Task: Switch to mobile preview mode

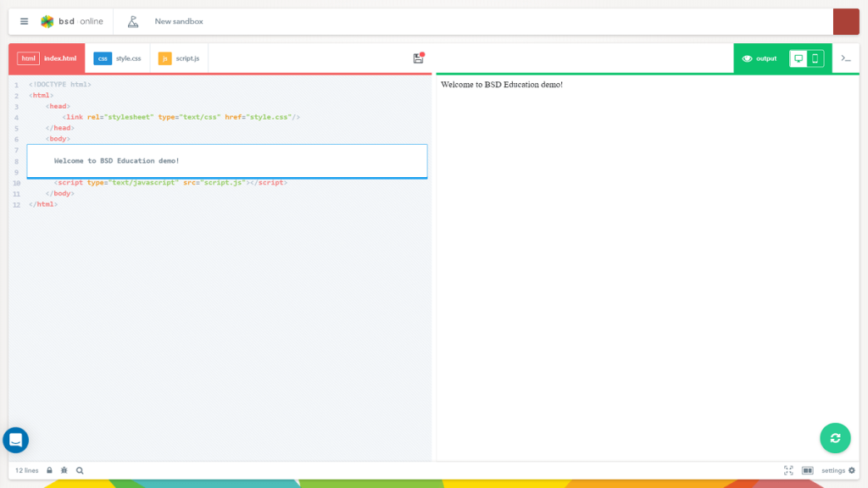Action: pos(815,58)
